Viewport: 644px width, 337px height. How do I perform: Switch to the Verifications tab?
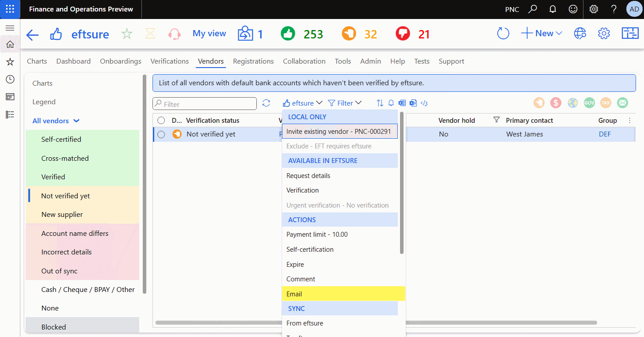point(170,61)
